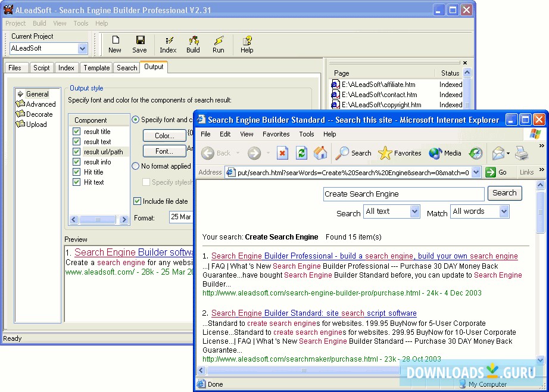Create a new project with the New icon

click(x=114, y=43)
